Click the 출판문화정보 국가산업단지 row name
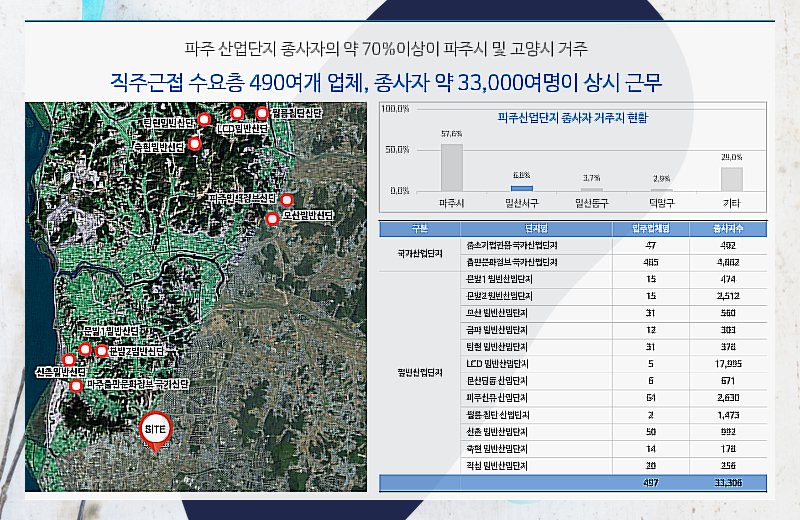The width and height of the screenshot is (800, 520). (x=512, y=262)
